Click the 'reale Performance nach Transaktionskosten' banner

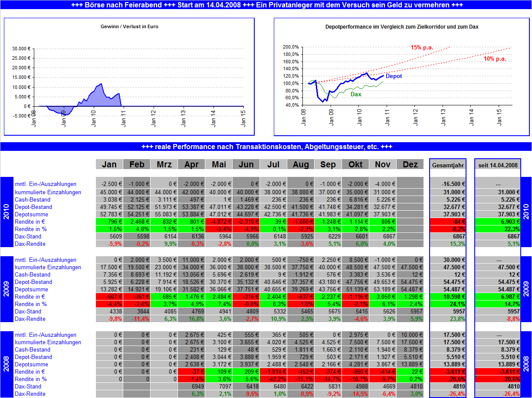tap(266, 147)
